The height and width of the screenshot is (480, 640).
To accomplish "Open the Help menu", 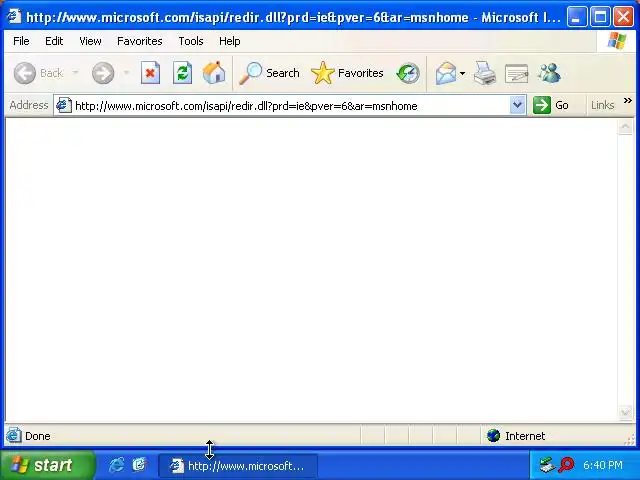I will (x=229, y=41).
